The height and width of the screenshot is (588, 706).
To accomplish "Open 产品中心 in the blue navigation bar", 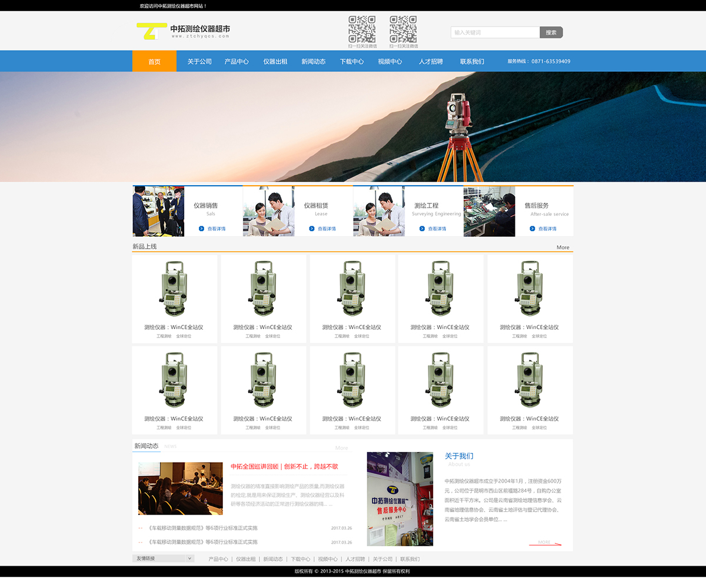I will click(237, 61).
